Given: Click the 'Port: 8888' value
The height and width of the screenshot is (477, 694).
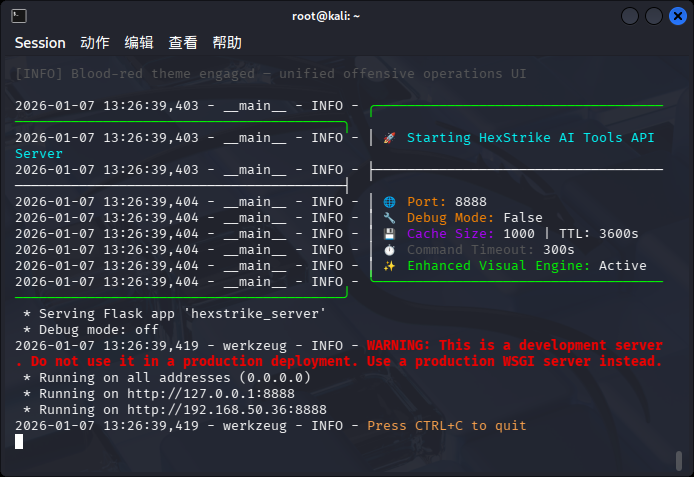Looking at the screenshot, I should tap(447, 202).
